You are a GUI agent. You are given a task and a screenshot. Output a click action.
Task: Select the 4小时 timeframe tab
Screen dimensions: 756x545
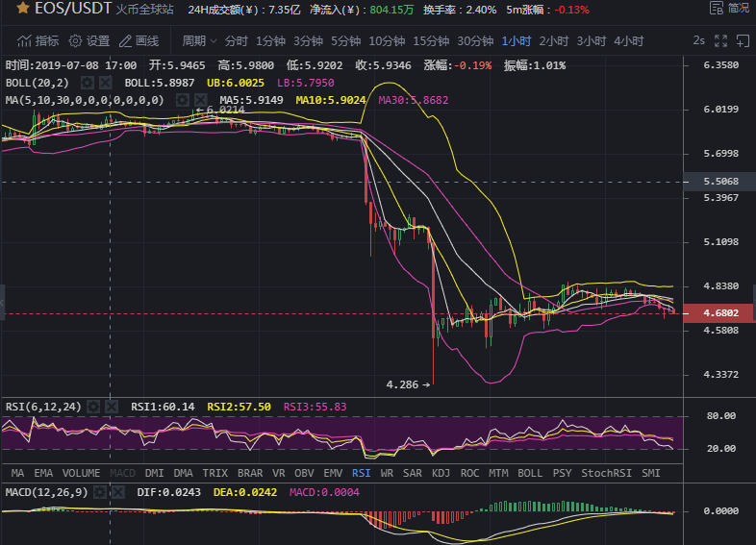(628, 41)
